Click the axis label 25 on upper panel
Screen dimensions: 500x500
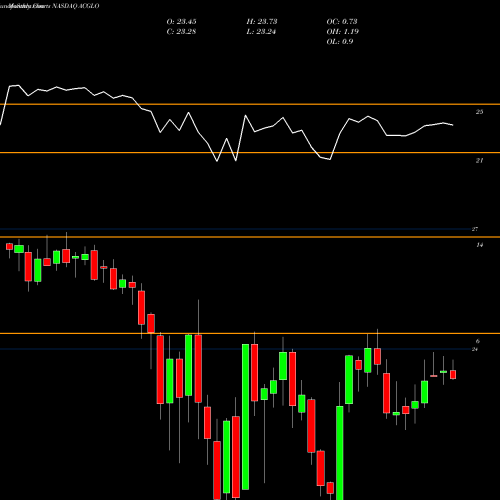click(479, 112)
